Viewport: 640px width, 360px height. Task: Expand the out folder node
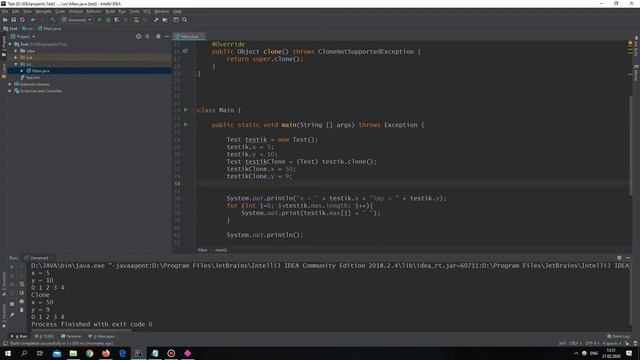(16, 58)
